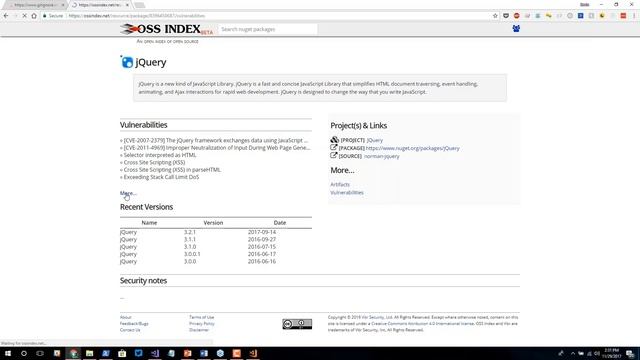Open the nuget.org packages/jQuery link

coord(413,148)
